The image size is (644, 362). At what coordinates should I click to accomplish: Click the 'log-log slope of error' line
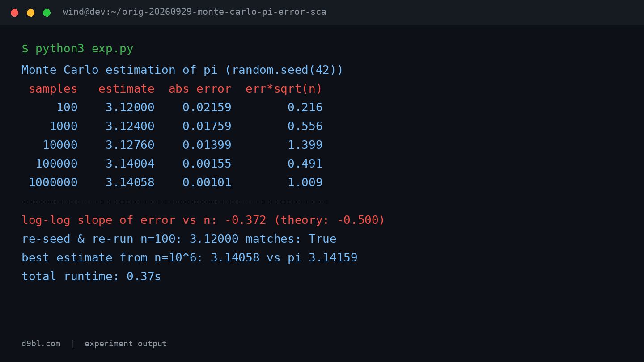coord(203,220)
